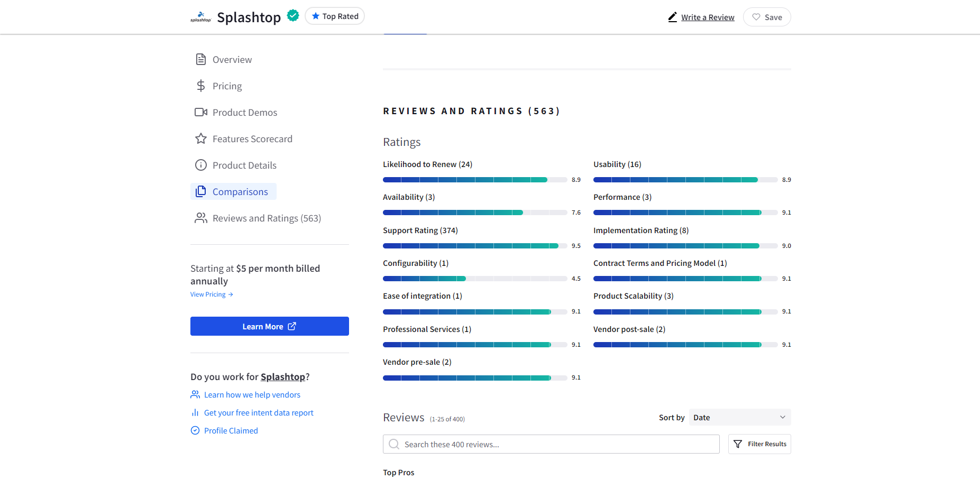Click Contract Terms and Pricing Model label
The height and width of the screenshot is (489, 980).
(x=660, y=263)
